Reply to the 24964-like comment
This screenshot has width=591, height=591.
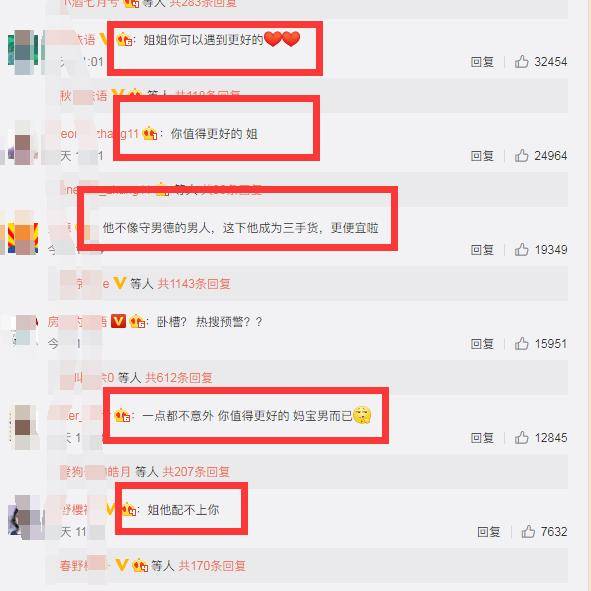point(482,156)
